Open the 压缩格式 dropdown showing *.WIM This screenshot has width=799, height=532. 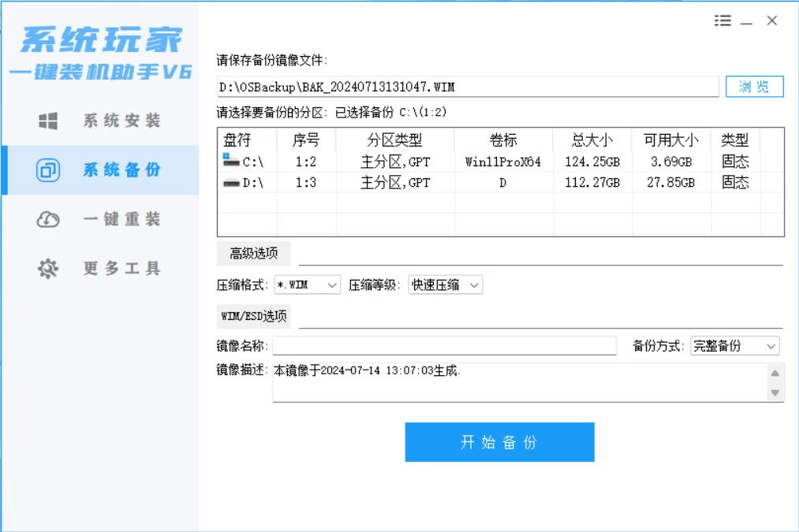pos(307,285)
